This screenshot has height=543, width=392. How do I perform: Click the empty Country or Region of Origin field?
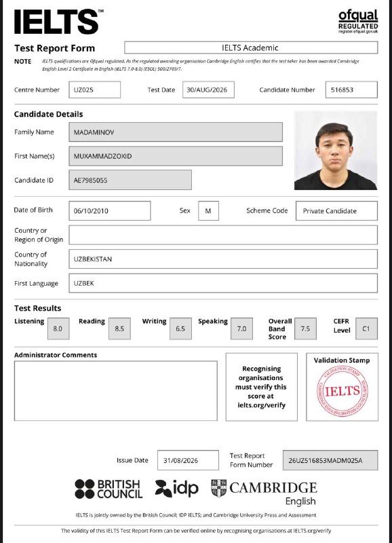click(223, 235)
